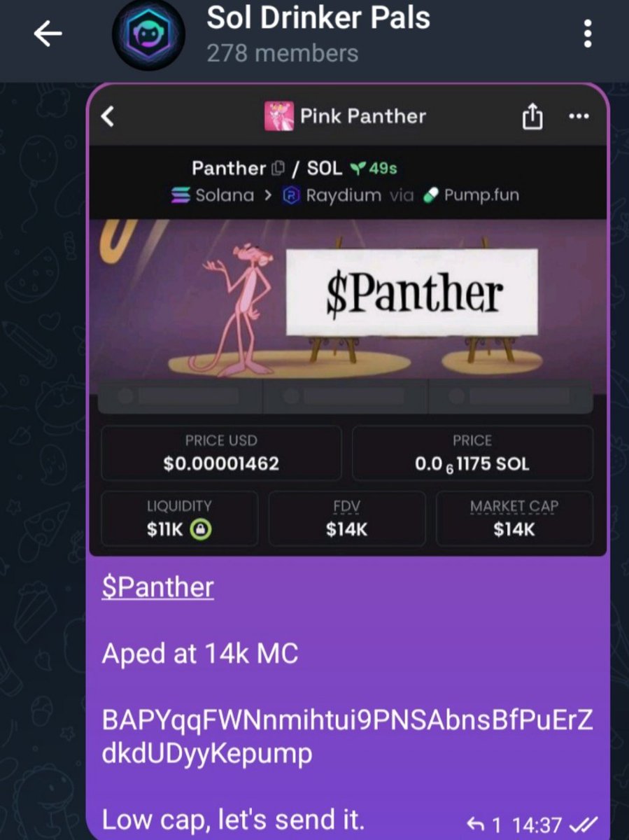Tap the back chevron next to Pink Panther

107,116
